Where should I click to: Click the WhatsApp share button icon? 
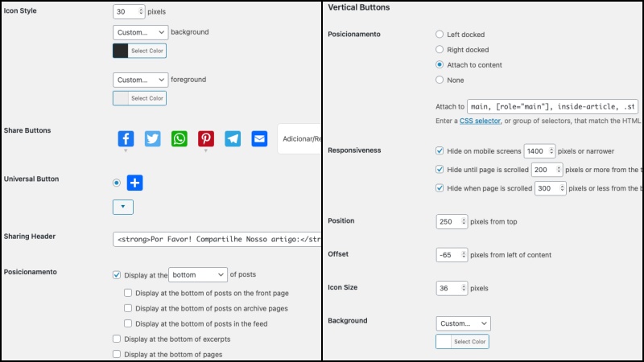coord(179,138)
